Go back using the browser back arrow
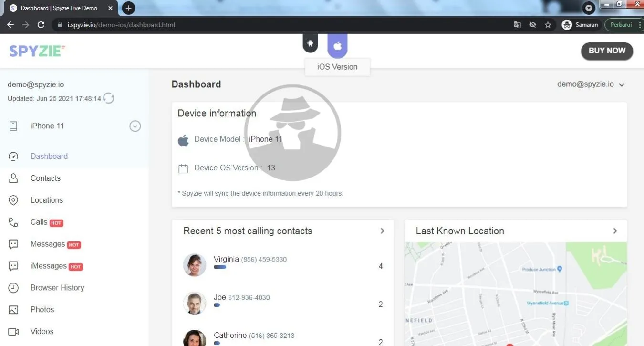Viewport: 644px width, 346px height. click(x=10, y=25)
